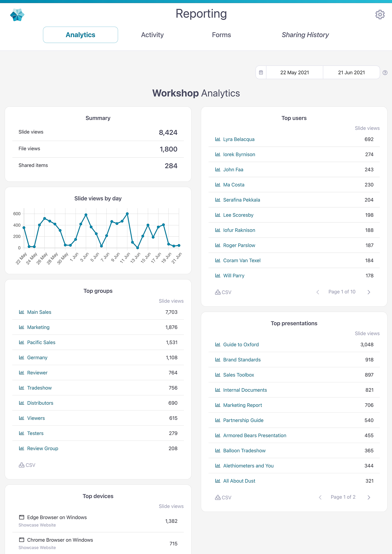The width and height of the screenshot is (392, 554).
Task: Open the Brand Standards presentation link
Action: click(242, 360)
